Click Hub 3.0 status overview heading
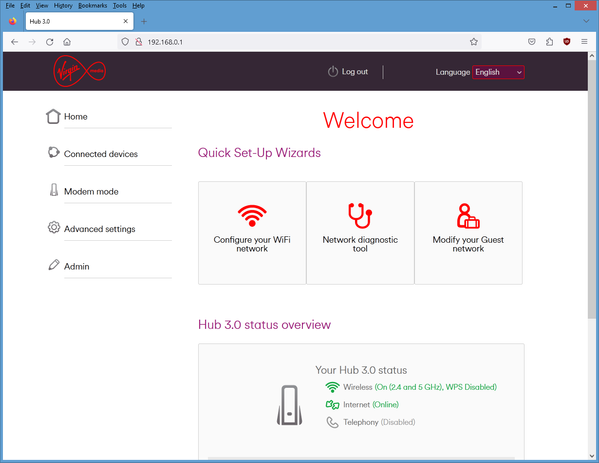The height and width of the screenshot is (463, 599). click(x=264, y=325)
